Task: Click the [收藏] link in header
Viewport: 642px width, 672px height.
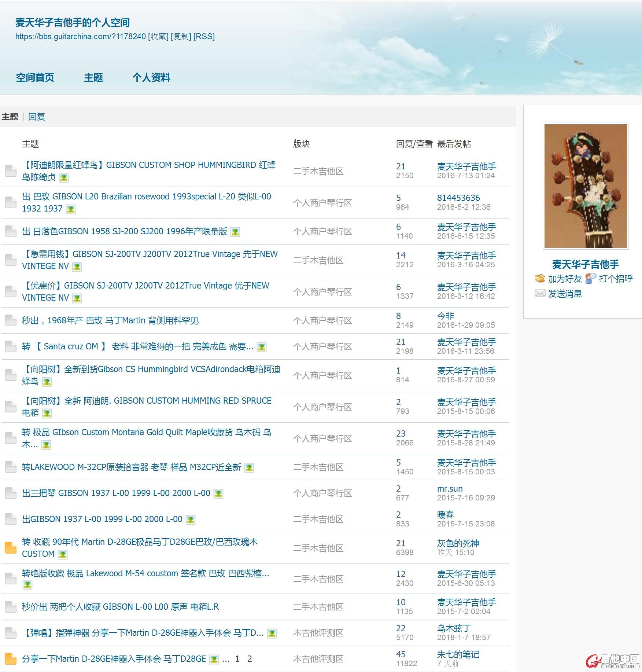Action: click(158, 36)
